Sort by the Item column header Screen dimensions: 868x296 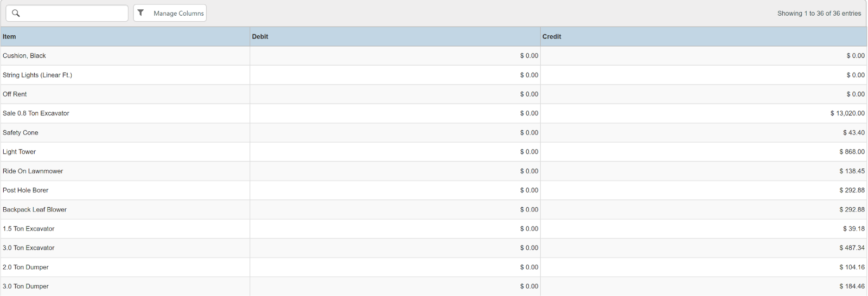pyautogui.click(x=9, y=36)
